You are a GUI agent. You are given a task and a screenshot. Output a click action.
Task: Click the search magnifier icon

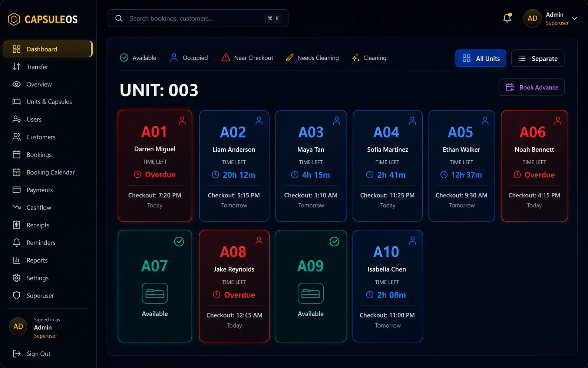[x=119, y=18]
